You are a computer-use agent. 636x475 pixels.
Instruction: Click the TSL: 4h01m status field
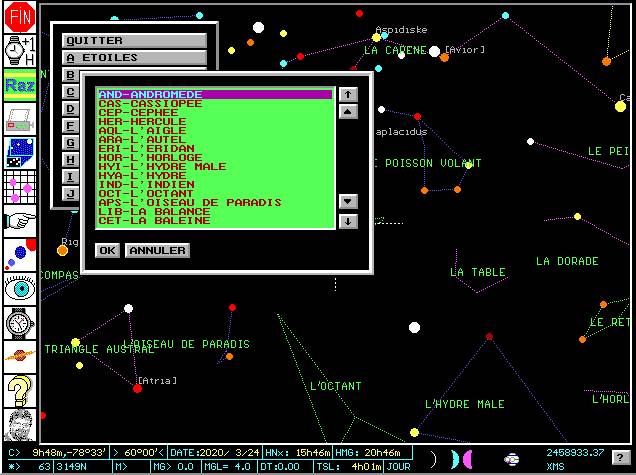click(x=349, y=466)
